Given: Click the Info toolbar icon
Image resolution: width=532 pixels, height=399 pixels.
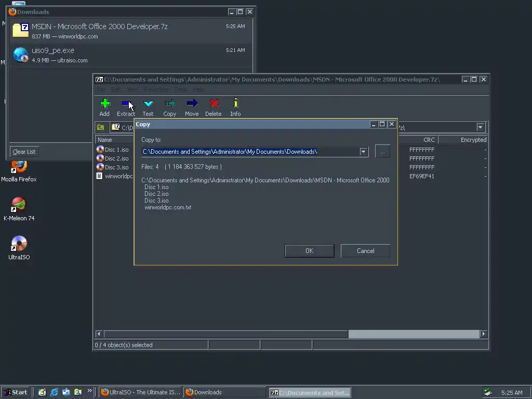Looking at the screenshot, I should (x=235, y=103).
